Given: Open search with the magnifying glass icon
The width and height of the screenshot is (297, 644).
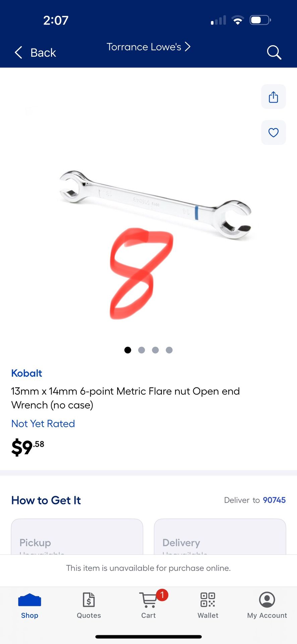Looking at the screenshot, I should 274,52.
